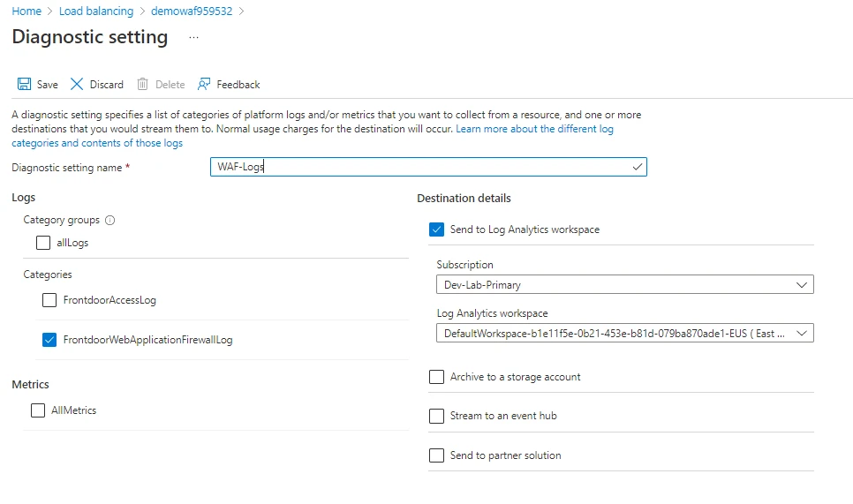Viewport: 853px width, 504px height.
Task: Uncheck FrontdoorWebApplicationFirewallLog
Action: (49, 340)
